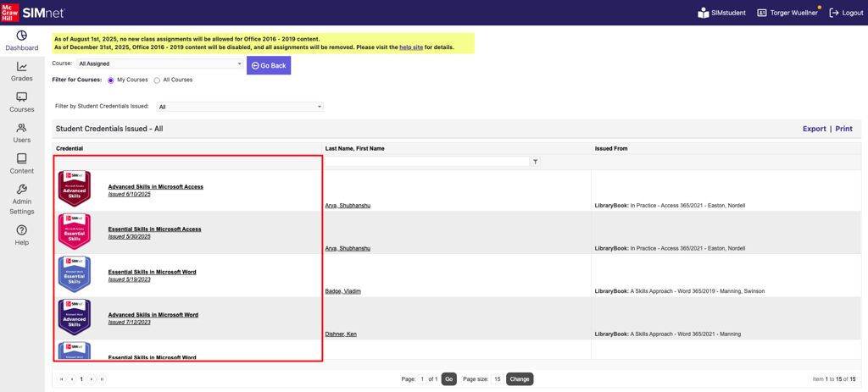868x392 pixels.
Task: Jump to last page of results
Action: (102, 379)
